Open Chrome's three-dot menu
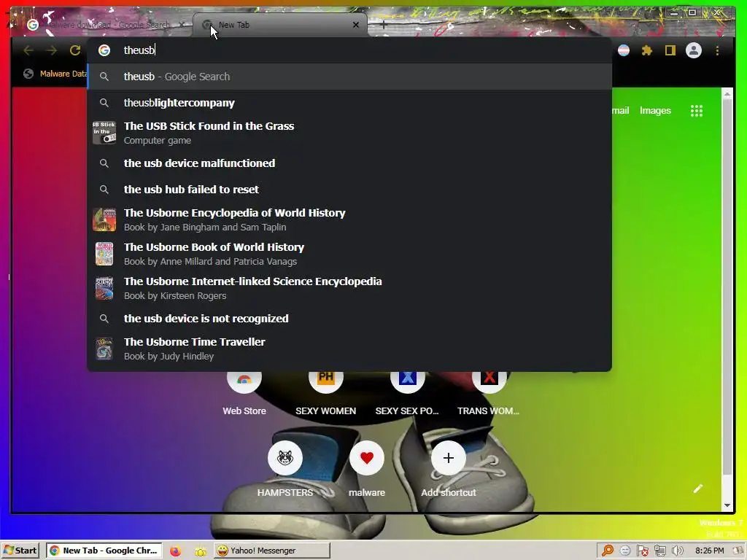Viewport: 747px width, 560px height. (x=718, y=50)
